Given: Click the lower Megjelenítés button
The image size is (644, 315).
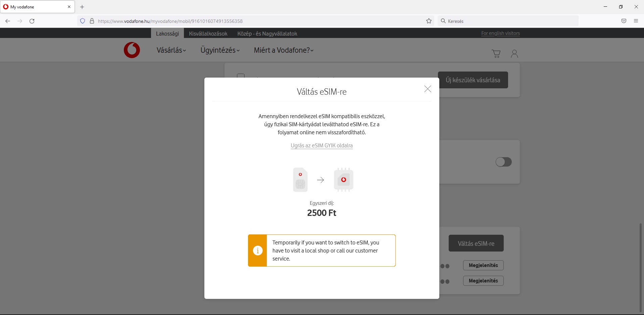Looking at the screenshot, I should click(x=483, y=281).
